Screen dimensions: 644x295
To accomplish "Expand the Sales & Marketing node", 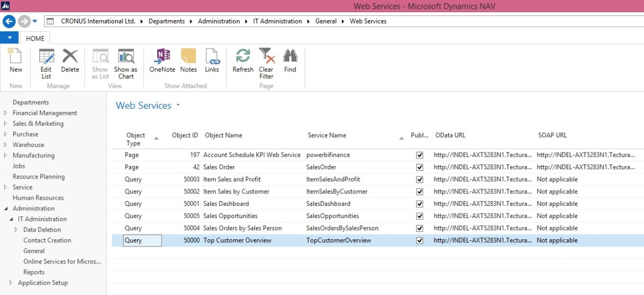I will coord(5,123).
